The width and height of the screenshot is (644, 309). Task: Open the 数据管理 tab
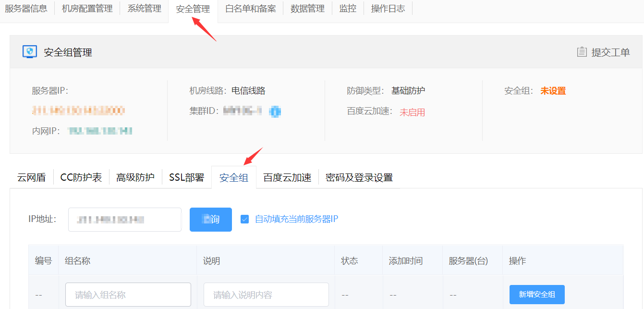[307, 9]
